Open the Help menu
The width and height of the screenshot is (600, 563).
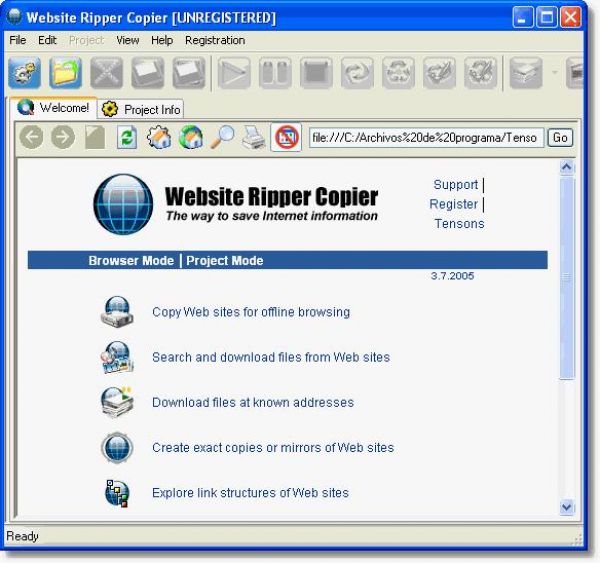(162, 40)
